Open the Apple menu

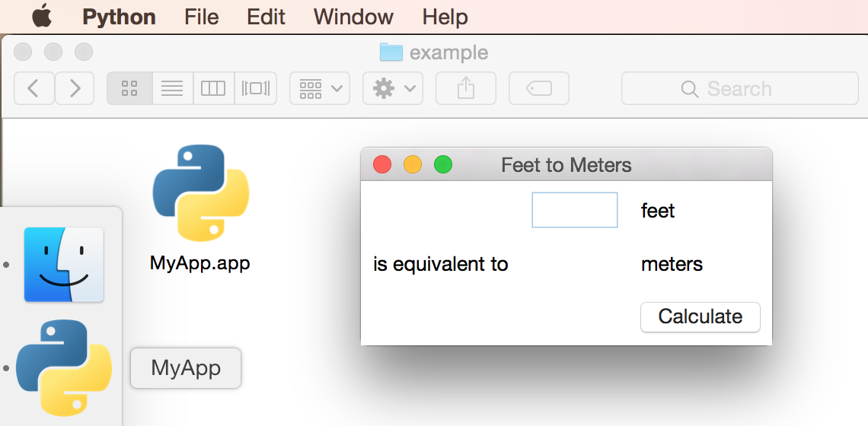[42, 16]
